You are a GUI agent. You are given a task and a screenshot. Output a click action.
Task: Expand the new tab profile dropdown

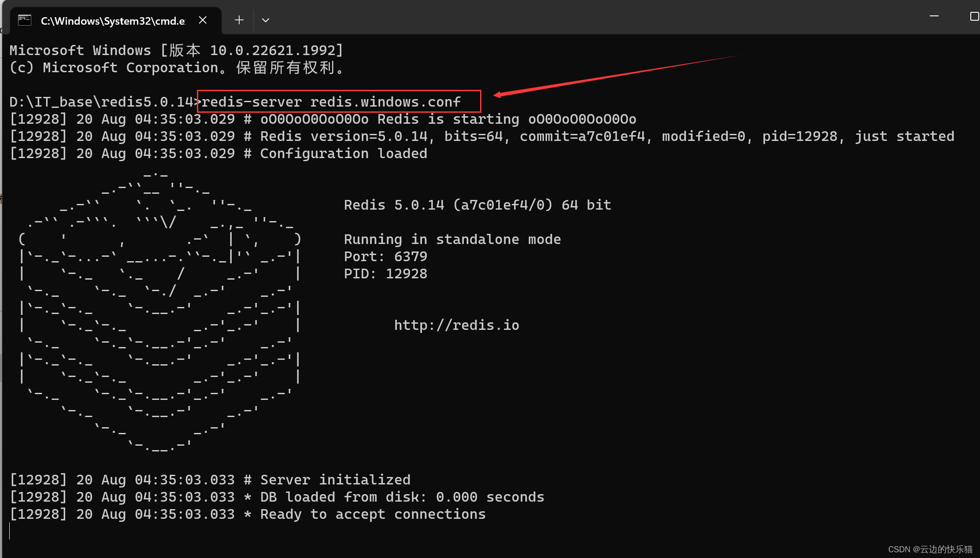pyautogui.click(x=266, y=20)
